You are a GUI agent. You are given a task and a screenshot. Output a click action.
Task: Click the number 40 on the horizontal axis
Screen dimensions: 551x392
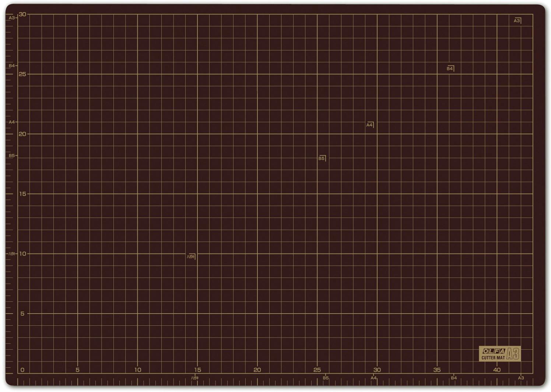(x=496, y=370)
